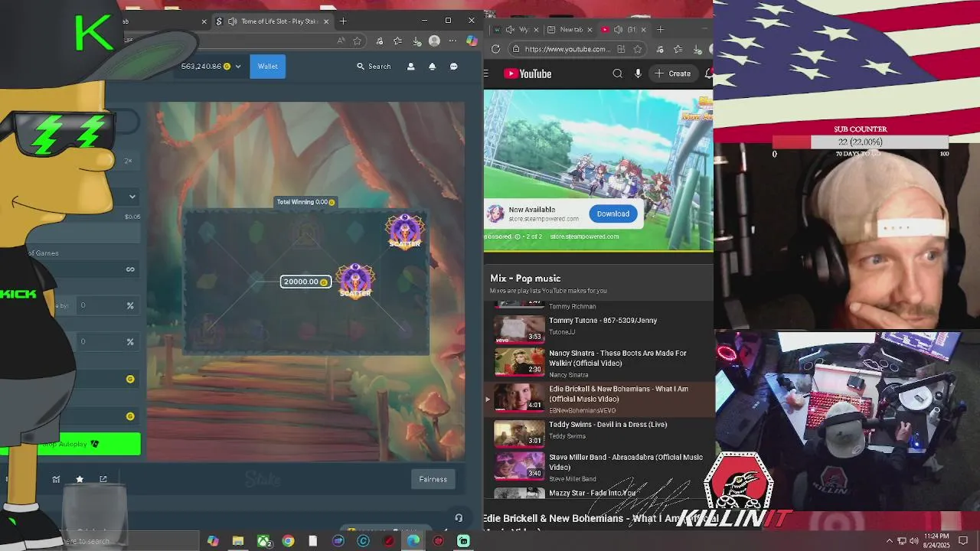The image size is (980, 551).
Task: Open the Copilot icon in Edge toolbar
Action: pyautogui.click(x=472, y=41)
